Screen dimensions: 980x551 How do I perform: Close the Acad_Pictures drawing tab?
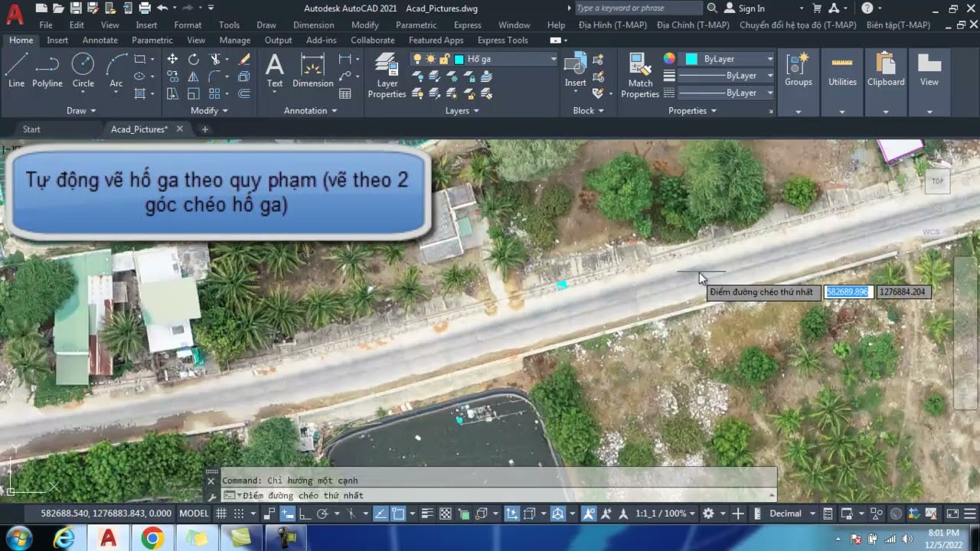[180, 129]
